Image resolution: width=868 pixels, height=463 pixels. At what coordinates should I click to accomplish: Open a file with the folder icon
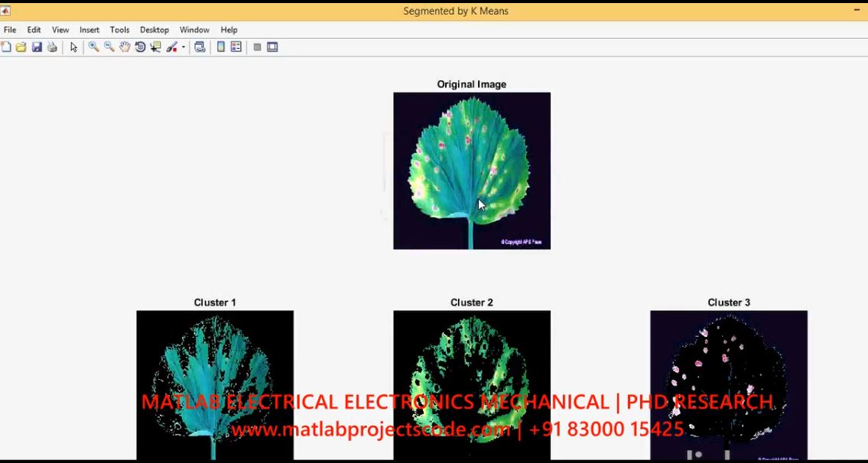pyautogui.click(x=21, y=47)
